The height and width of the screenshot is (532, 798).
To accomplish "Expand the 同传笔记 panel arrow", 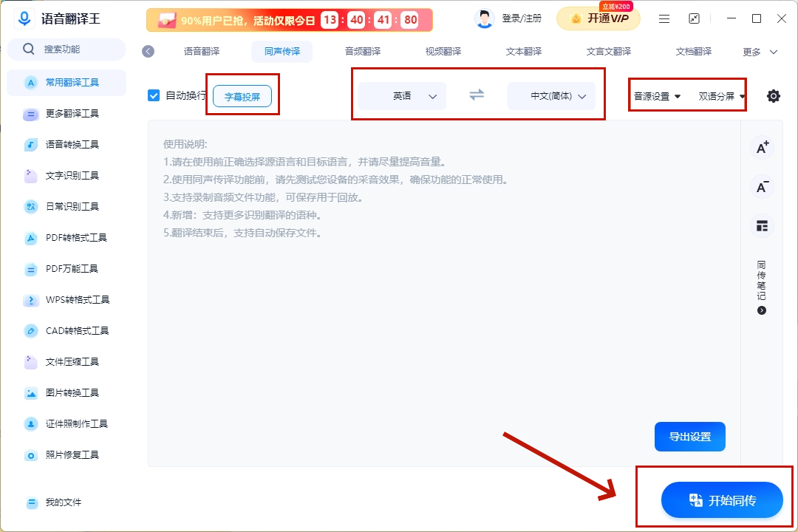I will pyautogui.click(x=761, y=310).
